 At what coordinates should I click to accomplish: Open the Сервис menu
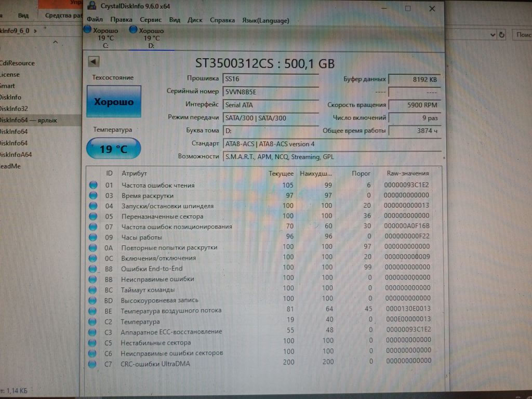(150, 20)
